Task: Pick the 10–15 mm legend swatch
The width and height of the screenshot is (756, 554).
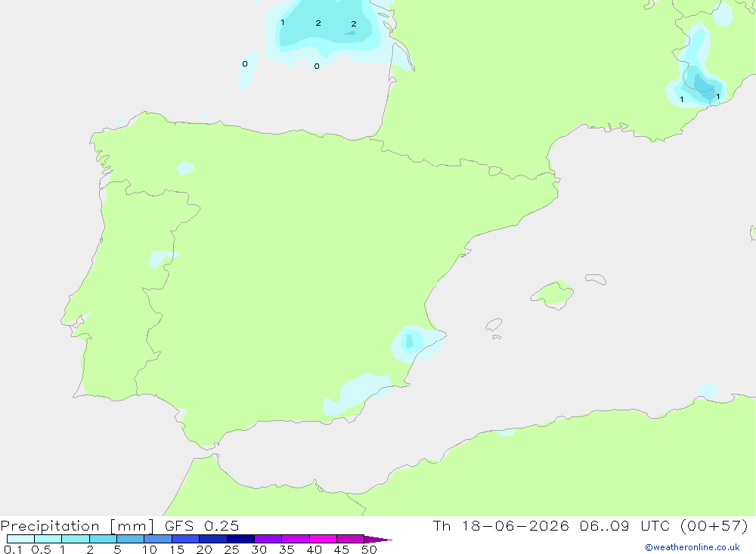Action: click(x=158, y=539)
